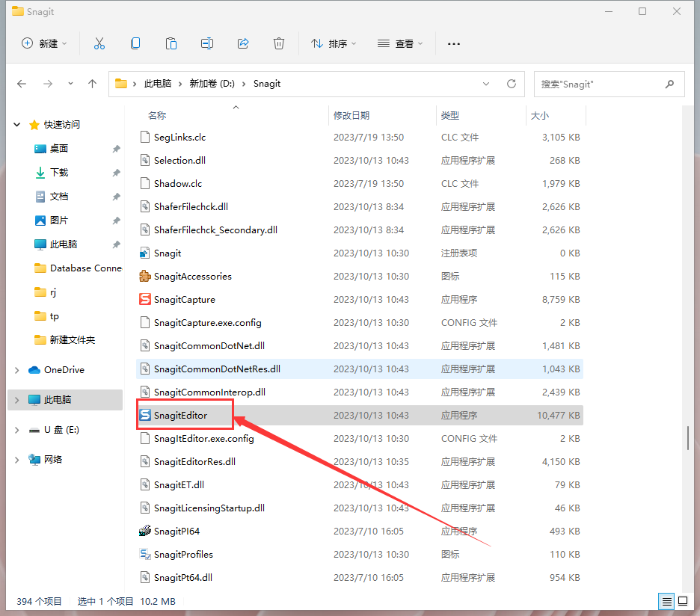Click the Cut scissors icon in toolbar
Image resolution: width=700 pixels, height=616 pixels.
click(x=99, y=43)
